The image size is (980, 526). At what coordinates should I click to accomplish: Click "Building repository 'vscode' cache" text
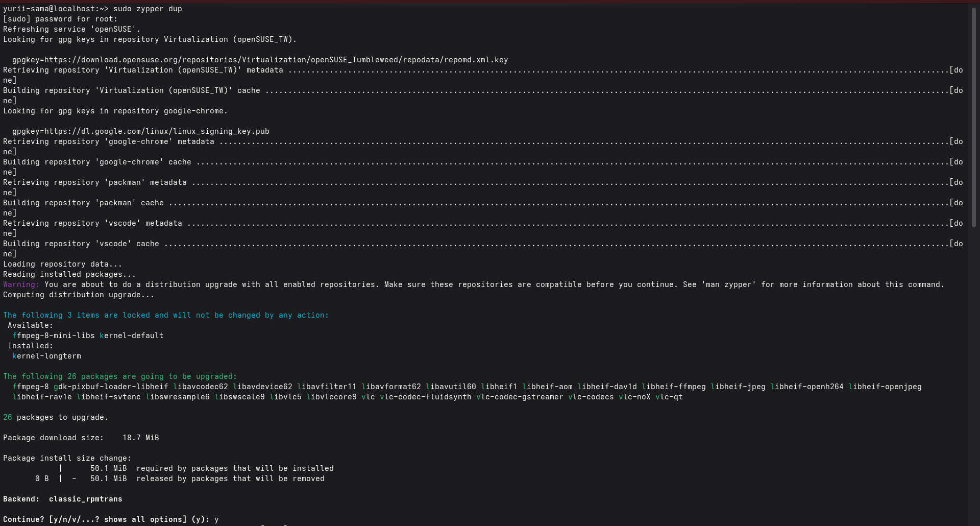tap(81, 244)
